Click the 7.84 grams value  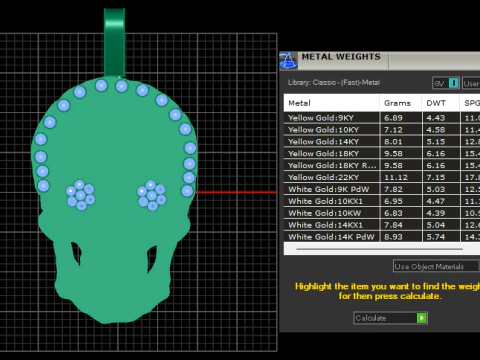point(393,225)
